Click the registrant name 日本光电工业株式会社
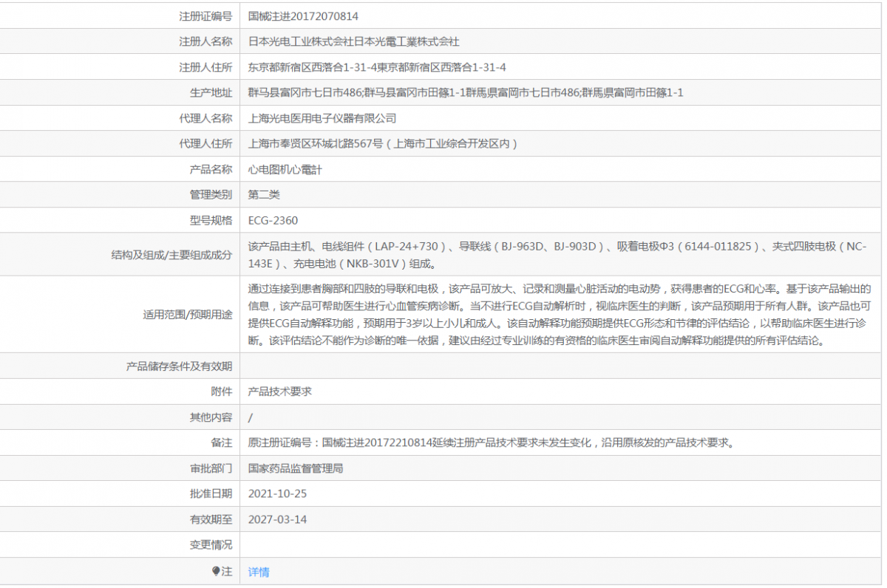The width and height of the screenshot is (887, 588). 301,42
